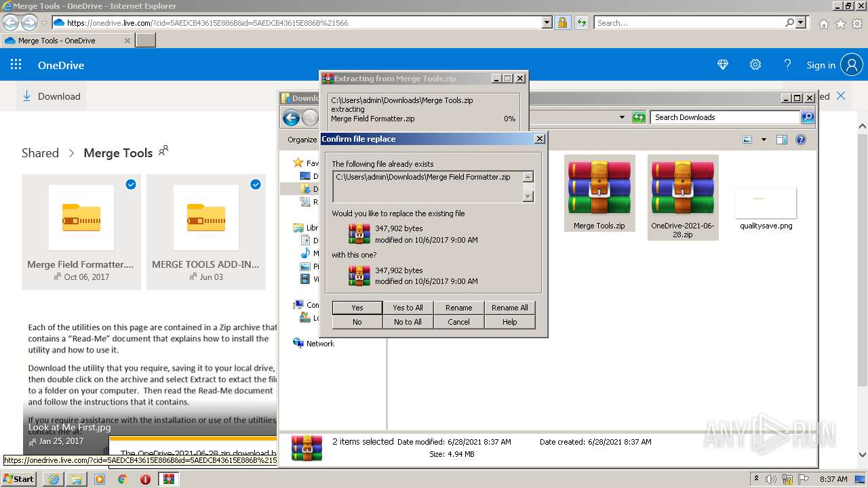Close the Merge Tools - OneDrive tab
The height and width of the screenshot is (488, 868).
[x=127, y=41]
